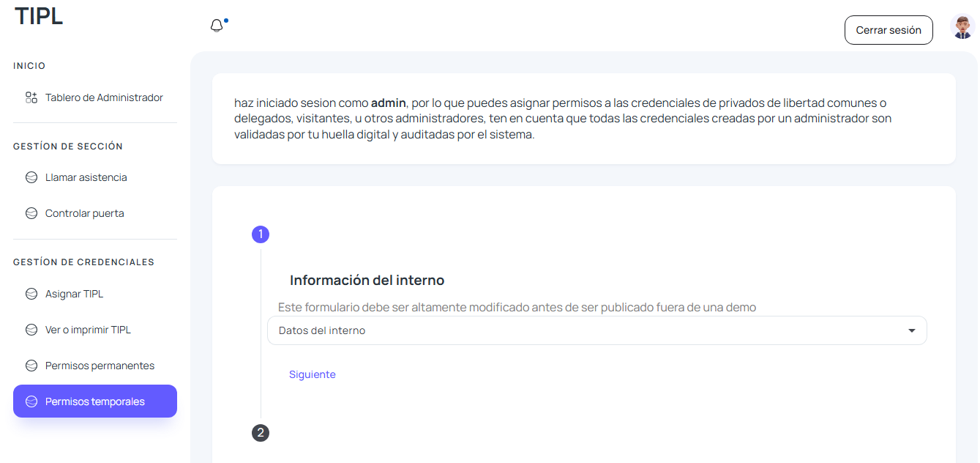980x463 pixels.
Task: Expand the Datos del interno dropdown
Action: tap(597, 330)
